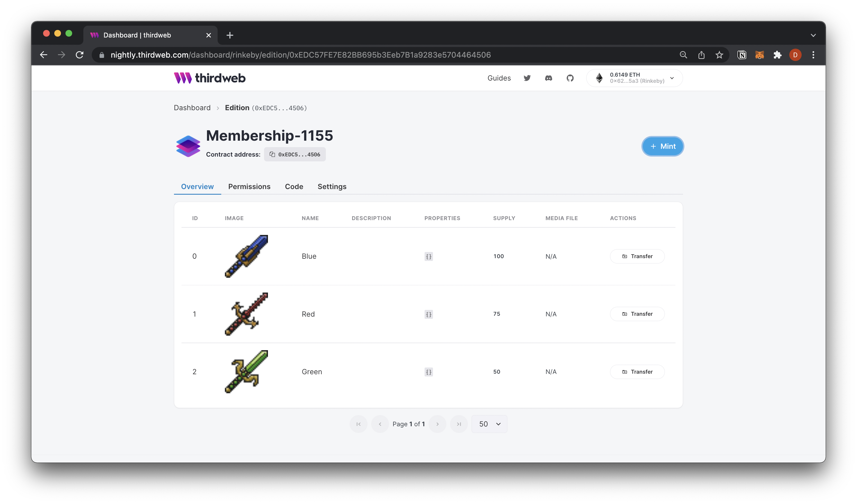Navigate to next page arrow
The width and height of the screenshot is (857, 504).
(438, 424)
